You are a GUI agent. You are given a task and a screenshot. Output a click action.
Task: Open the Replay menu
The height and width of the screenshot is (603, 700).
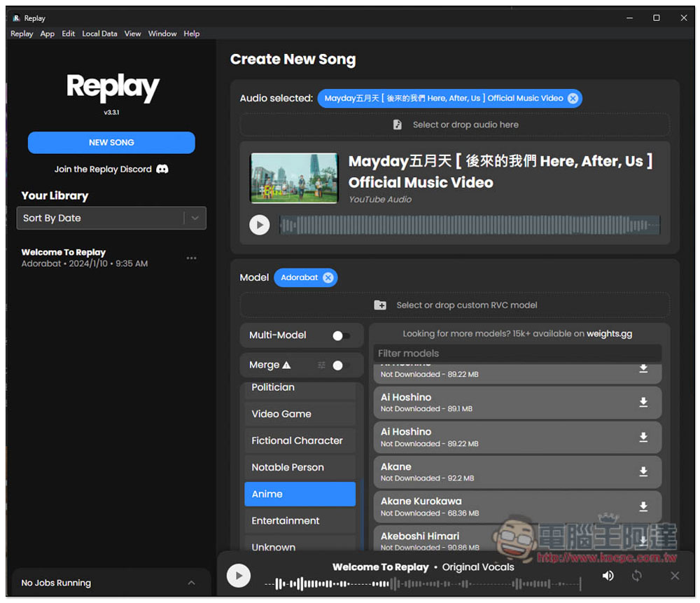pos(22,34)
